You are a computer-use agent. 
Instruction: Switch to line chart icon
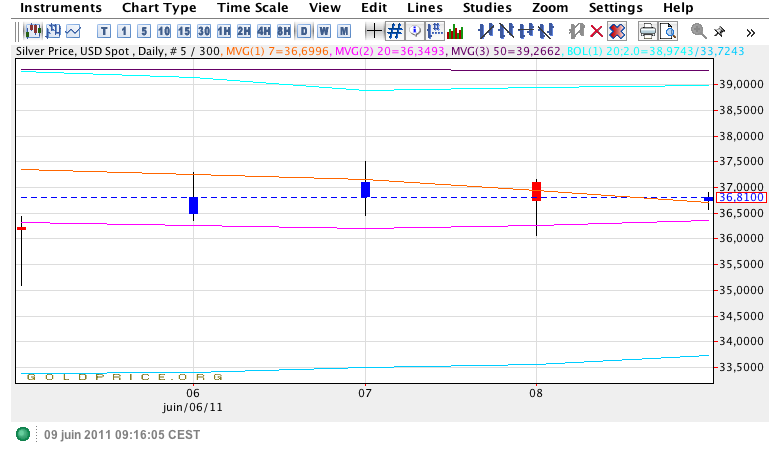(73, 31)
